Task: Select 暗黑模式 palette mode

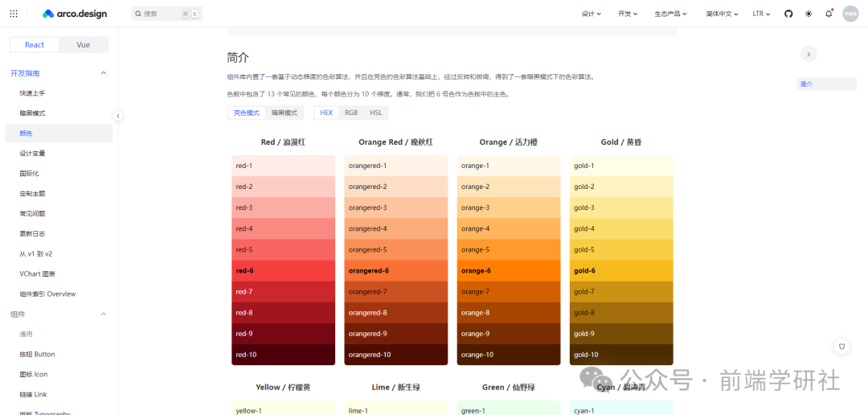Action: click(285, 113)
